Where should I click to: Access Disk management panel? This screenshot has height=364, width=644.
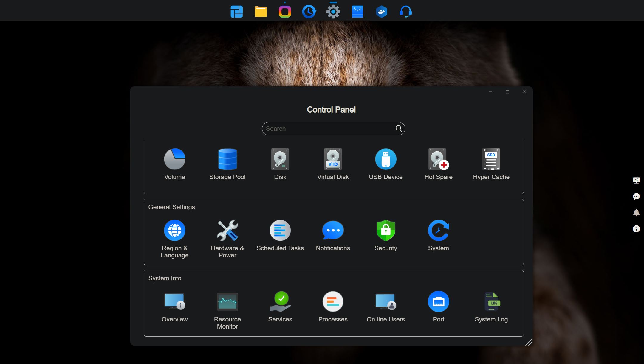(x=280, y=164)
